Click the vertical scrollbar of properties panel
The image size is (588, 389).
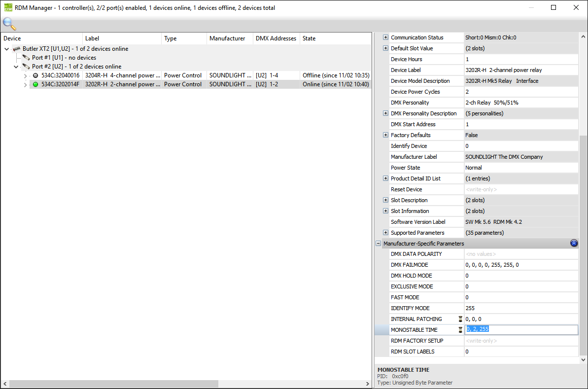[x=583, y=197]
